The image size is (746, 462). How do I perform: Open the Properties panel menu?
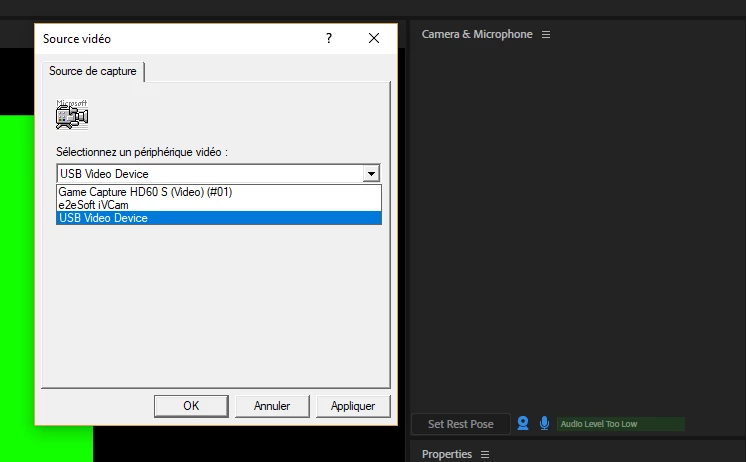(x=485, y=454)
